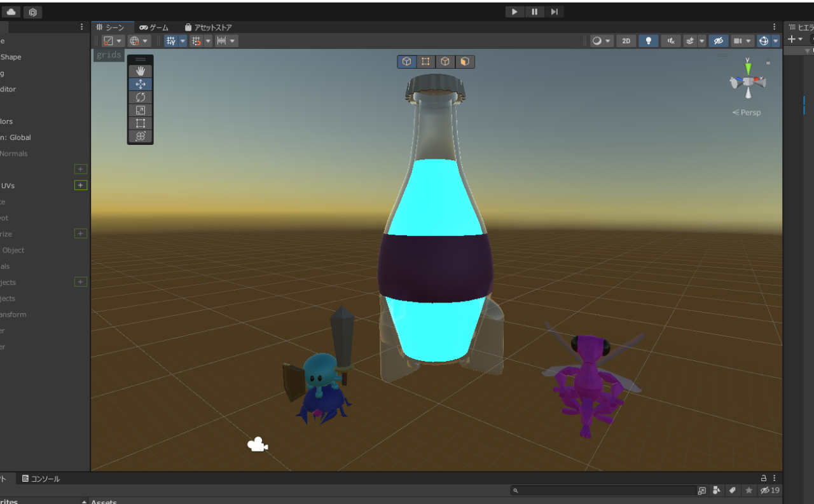Switch to the コンソール tab
The width and height of the screenshot is (814, 504).
[x=41, y=479]
